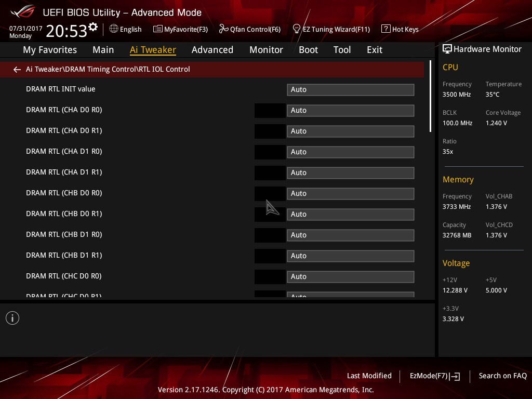This screenshot has width=532, height=399.
Task: Open the Tool tab
Action: coord(342,50)
